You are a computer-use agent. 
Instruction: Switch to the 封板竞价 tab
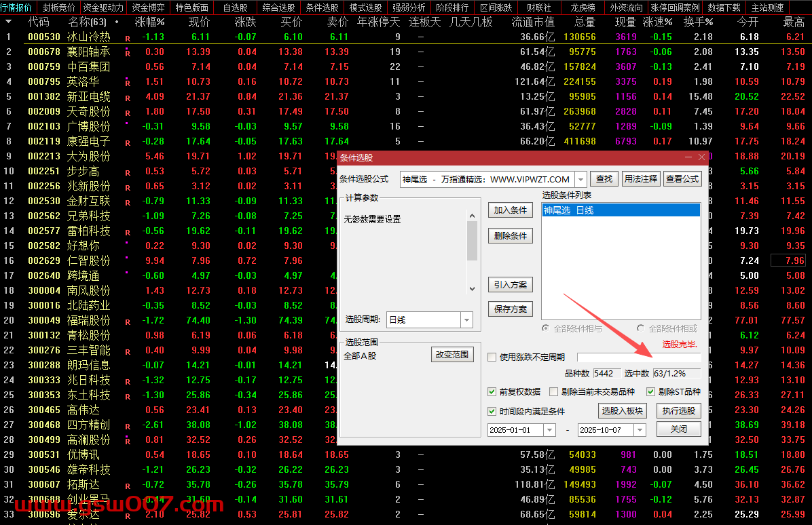(59, 7)
